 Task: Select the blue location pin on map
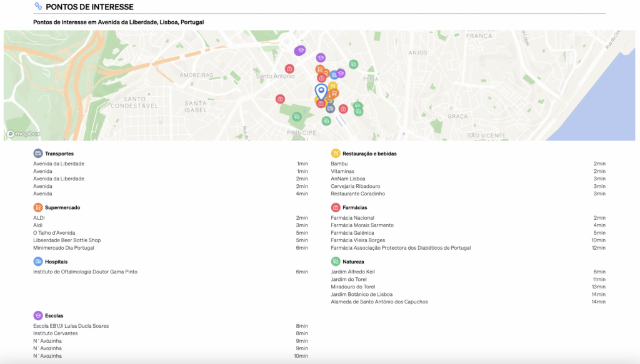(321, 92)
